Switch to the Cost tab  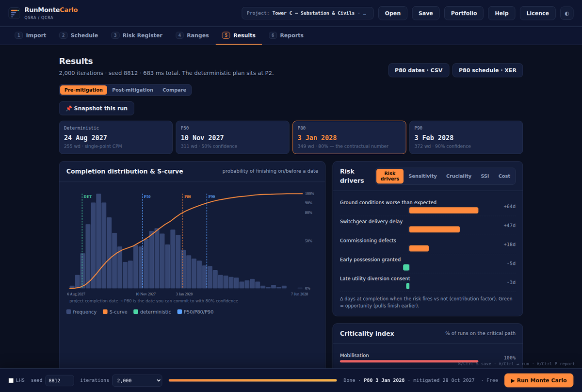pyautogui.click(x=504, y=176)
